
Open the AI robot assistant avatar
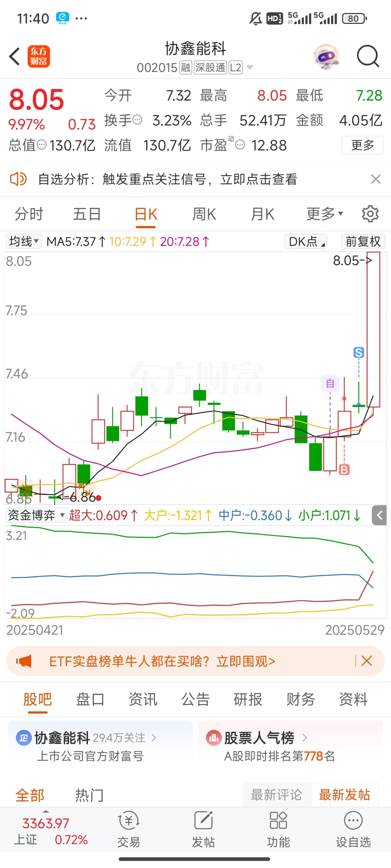pyautogui.click(x=326, y=56)
